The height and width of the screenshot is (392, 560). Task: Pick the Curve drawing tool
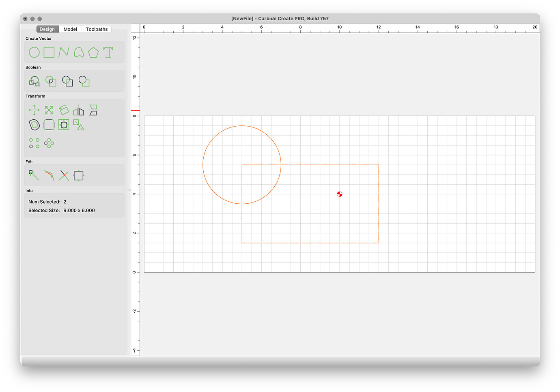[x=79, y=52]
